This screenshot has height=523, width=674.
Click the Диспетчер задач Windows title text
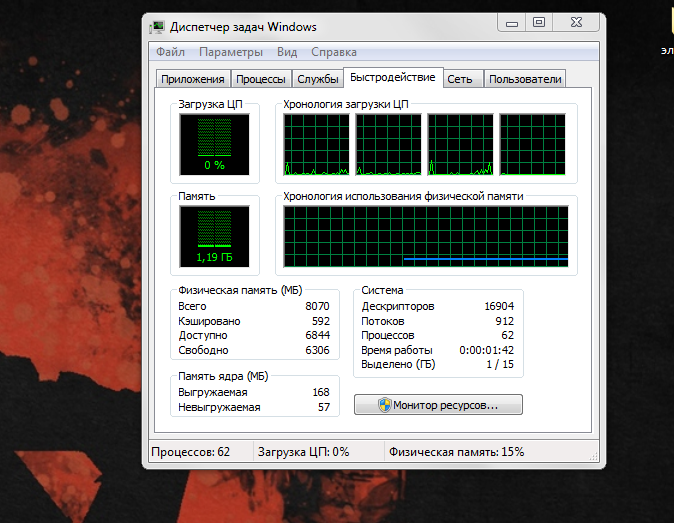pyautogui.click(x=243, y=27)
